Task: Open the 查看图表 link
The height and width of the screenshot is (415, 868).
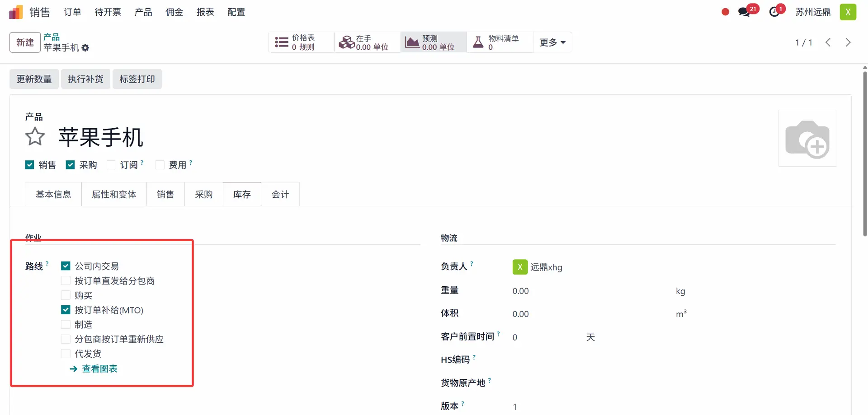Action: pyautogui.click(x=99, y=369)
